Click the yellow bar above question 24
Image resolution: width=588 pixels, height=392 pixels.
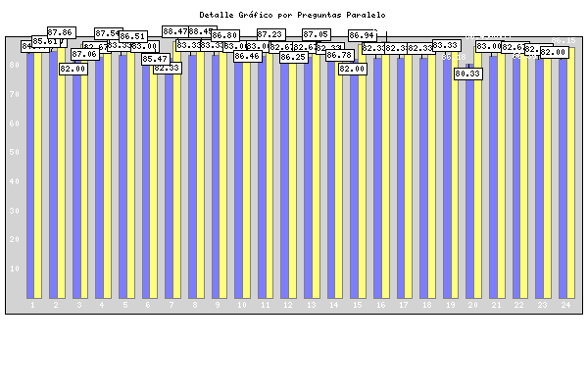(x=570, y=172)
